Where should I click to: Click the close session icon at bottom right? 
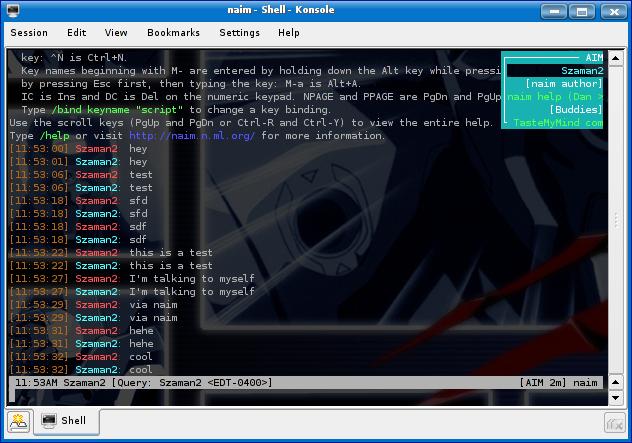(616, 423)
